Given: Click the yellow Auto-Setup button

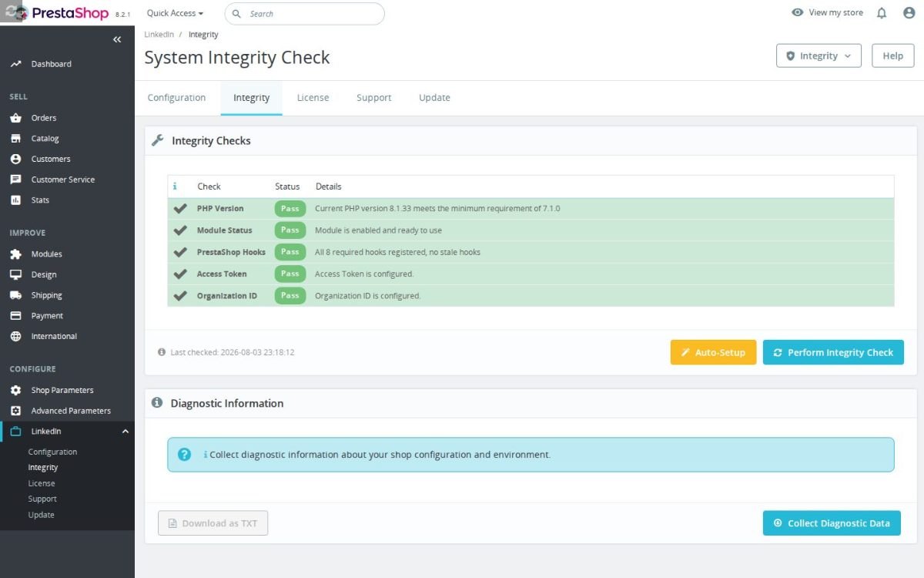Looking at the screenshot, I should (713, 352).
